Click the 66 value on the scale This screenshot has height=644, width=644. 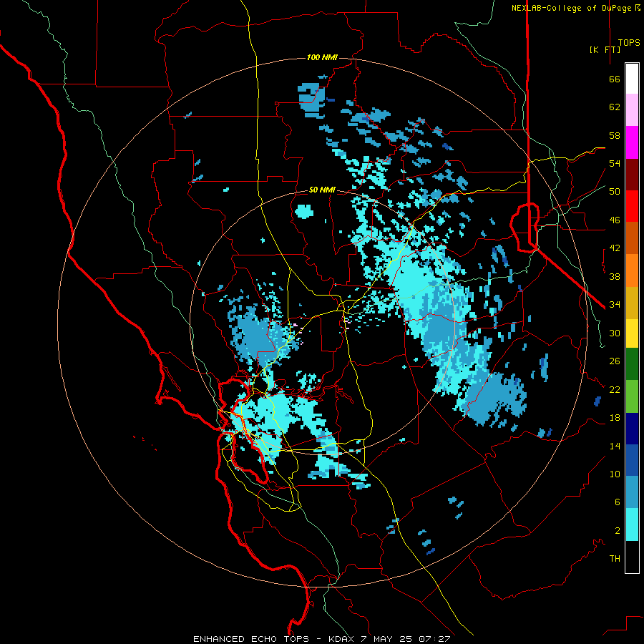click(615, 79)
